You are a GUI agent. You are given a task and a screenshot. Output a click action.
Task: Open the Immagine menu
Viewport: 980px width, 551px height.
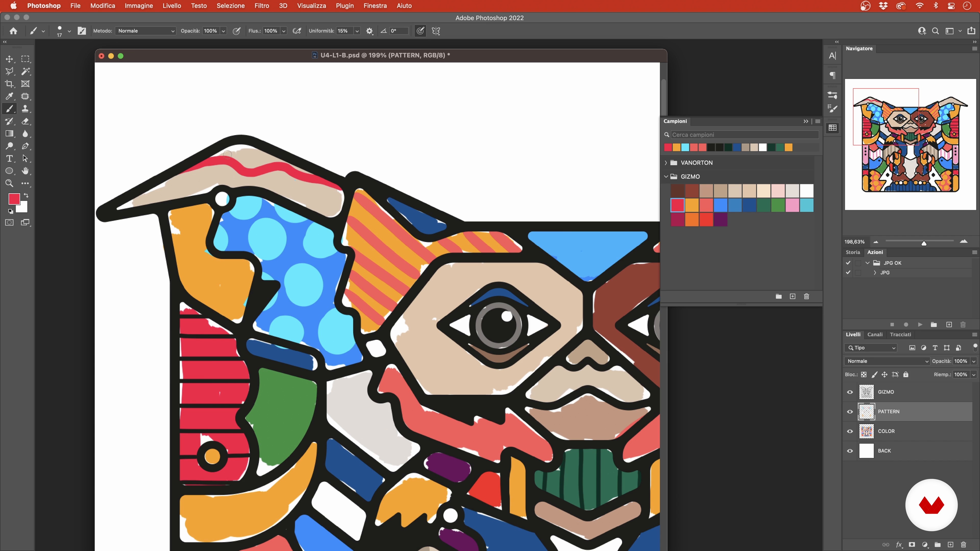(139, 6)
